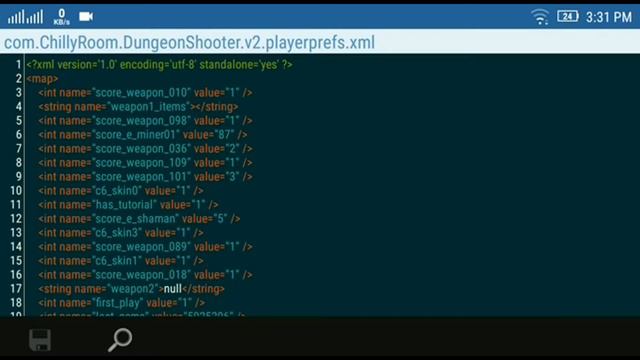Tap the network speed KB/s indicator
640x360 pixels.
[62, 17]
